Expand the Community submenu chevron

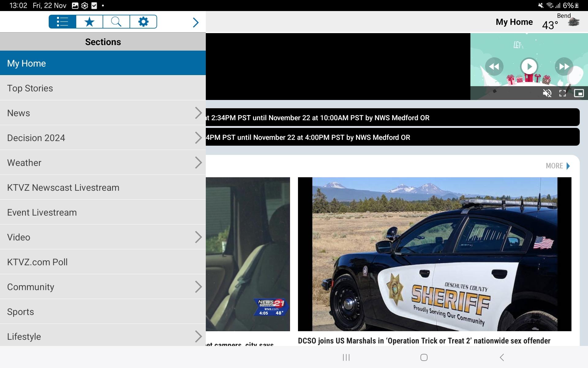[x=198, y=287]
